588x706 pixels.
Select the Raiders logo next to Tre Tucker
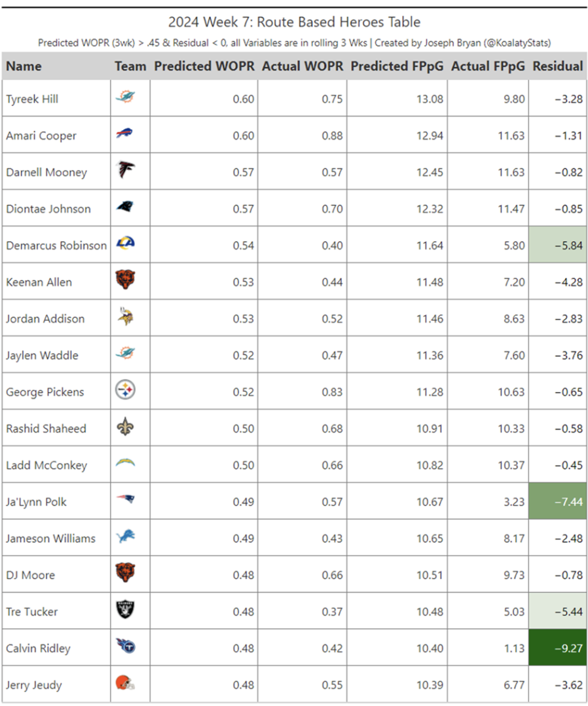click(124, 612)
